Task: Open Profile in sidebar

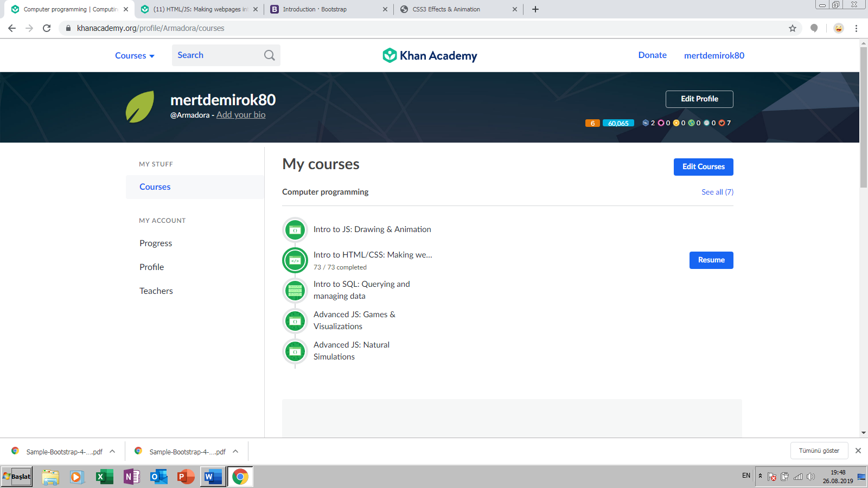Action: pos(152,267)
